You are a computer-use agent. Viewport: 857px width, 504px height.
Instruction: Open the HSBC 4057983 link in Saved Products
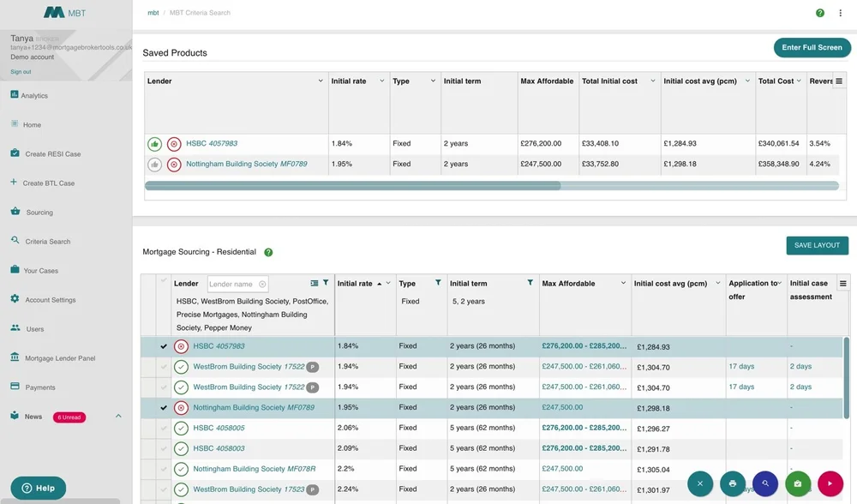212,143
